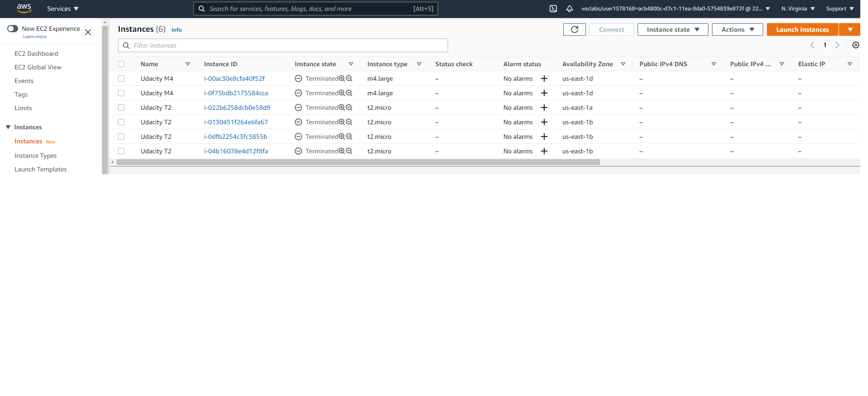Check the box for i-0f75bdb2175584cca
Viewport: 868px width, 396px height.
click(x=121, y=93)
